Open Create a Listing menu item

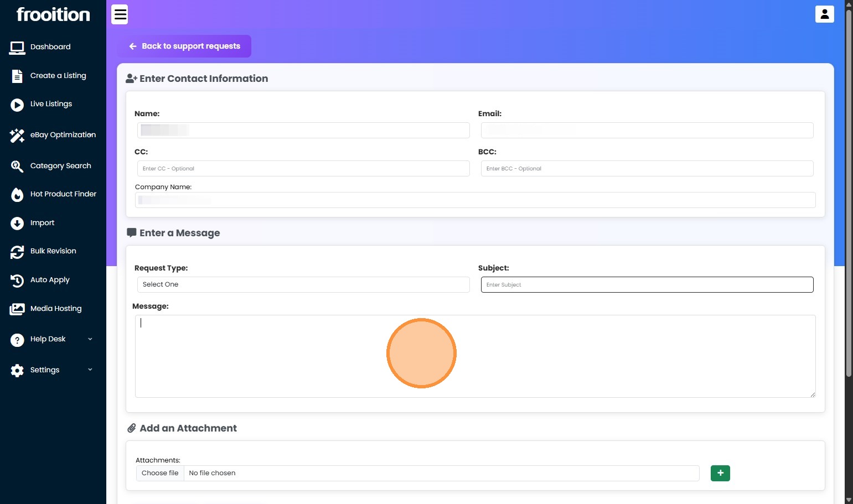58,76
